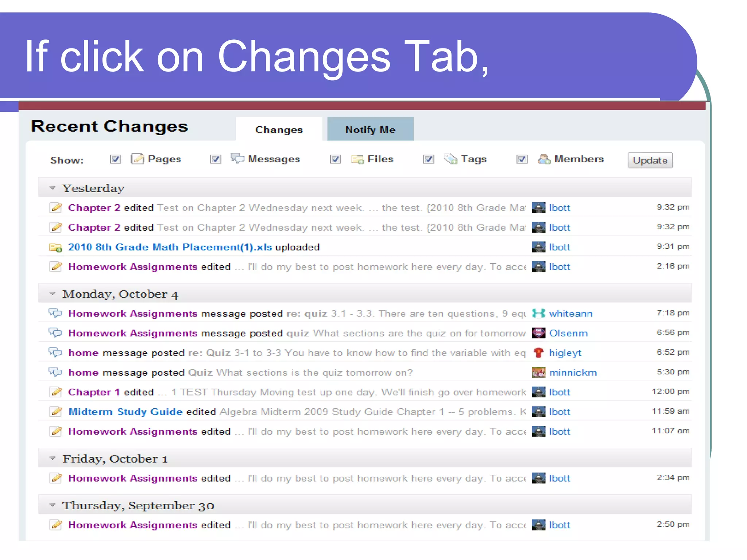Click the Files folder icon

[x=357, y=160]
